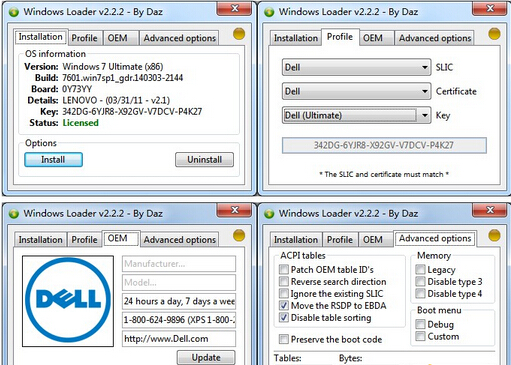Enable Patch OEM table ID's checkbox
The height and width of the screenshot is (365, 511).
284,269
